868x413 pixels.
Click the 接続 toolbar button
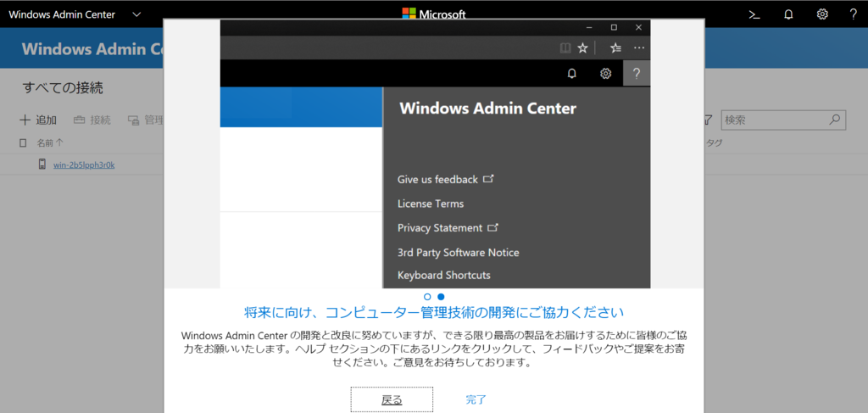point(92,120)
